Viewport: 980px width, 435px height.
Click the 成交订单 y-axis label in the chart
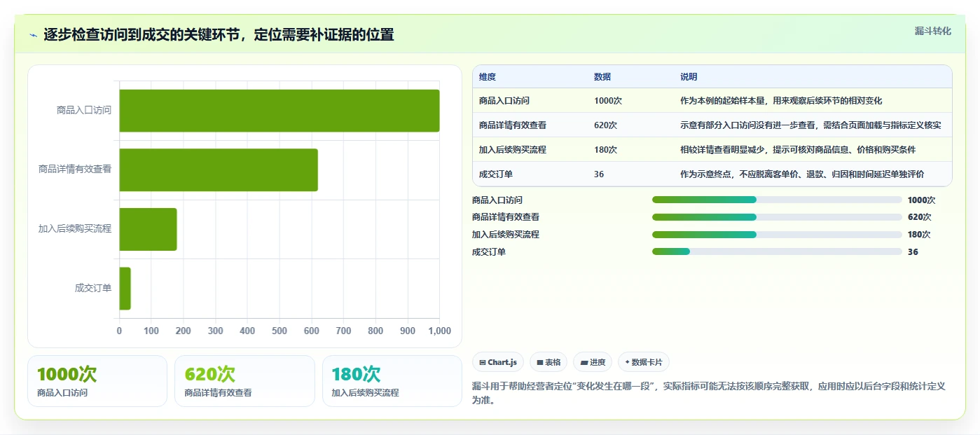[93, 288]
